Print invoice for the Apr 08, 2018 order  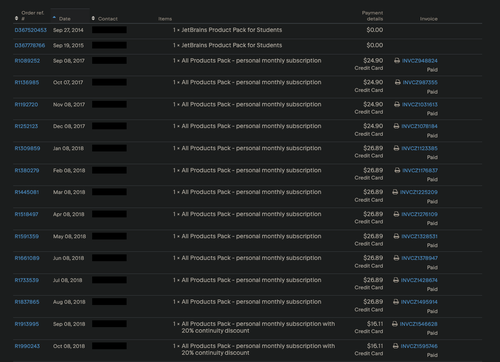[x=396, y=214]
